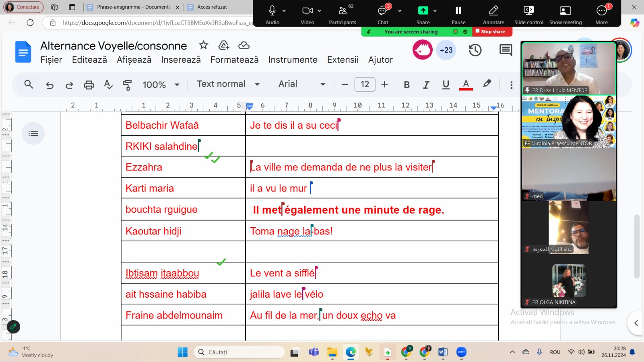The width and height of the screenshot is (644, 362).
Task: Show document outline list icon
Action: (x=33, y=133)
